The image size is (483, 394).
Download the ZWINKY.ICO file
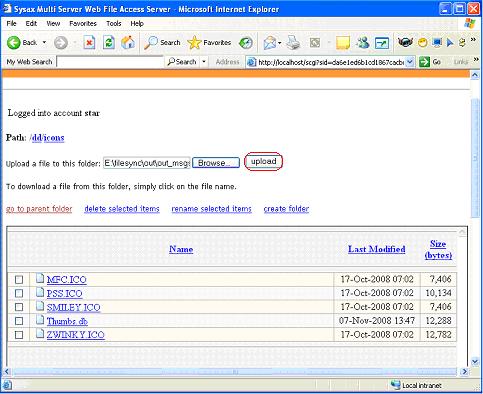75,335
